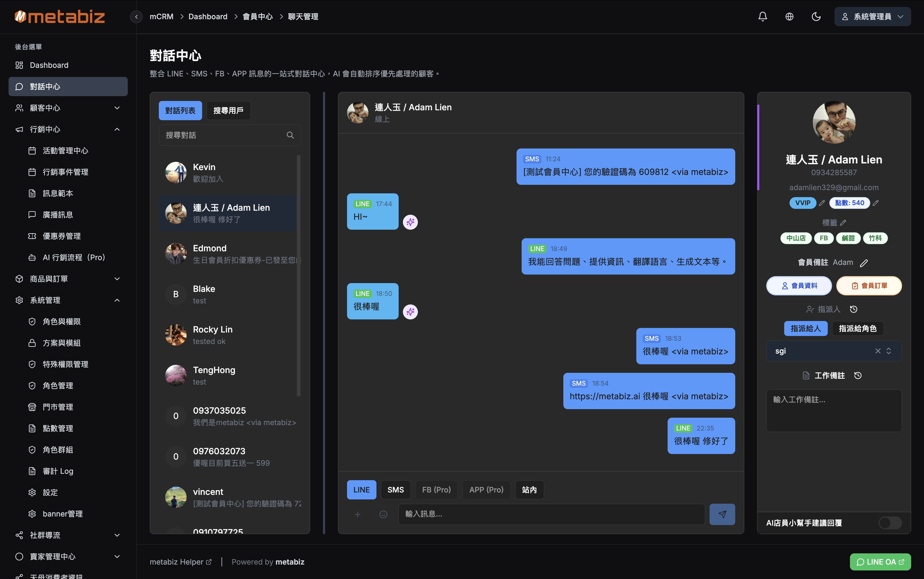Toggle dark mode with the moon icon
Viewport: 924px width, 579px height.
816,17
